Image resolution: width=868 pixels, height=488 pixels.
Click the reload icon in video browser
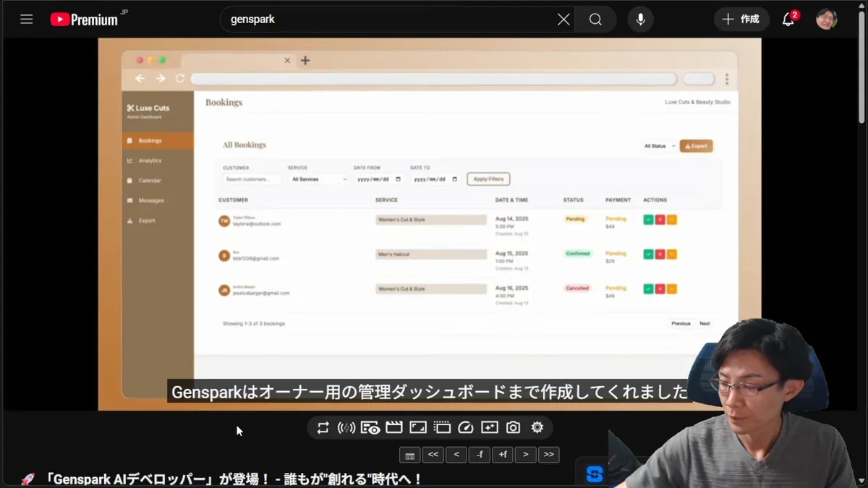click(x=180, y=79)
